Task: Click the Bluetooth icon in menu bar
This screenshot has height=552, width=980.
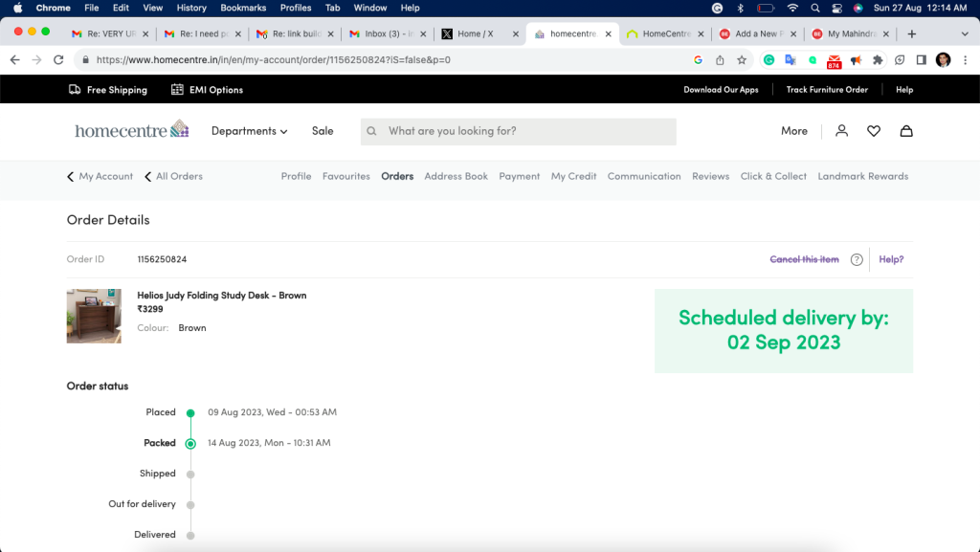Action: (x=740, y=8)
